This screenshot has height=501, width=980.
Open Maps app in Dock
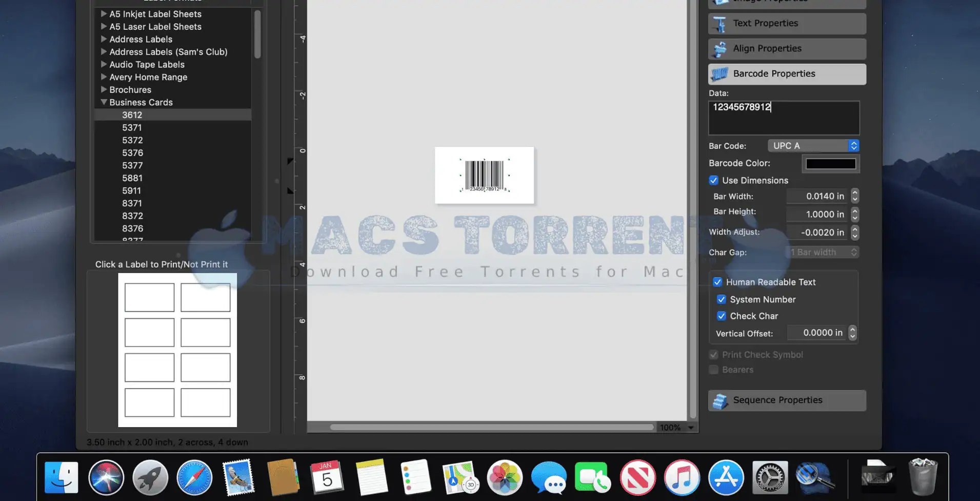[460, 477]
